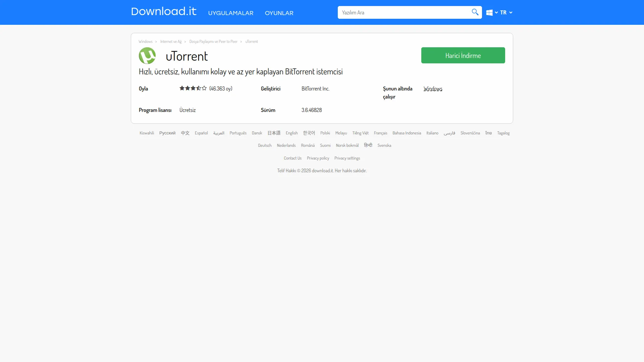The width and height of the screenshot is (644, 362).
Task: Switch language to 한국어
Action: pyautogui.click(x=309, y=133)
